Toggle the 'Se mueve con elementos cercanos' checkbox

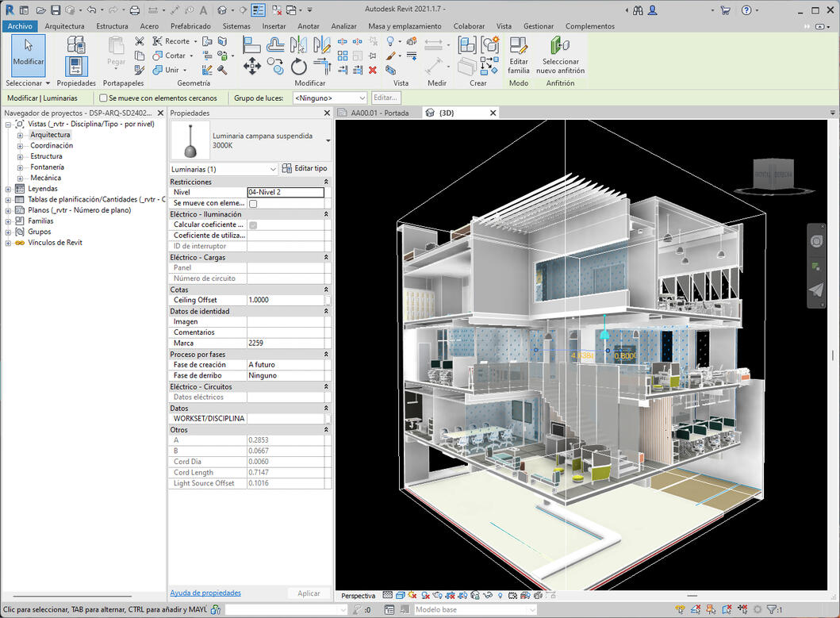pos(102,98)
